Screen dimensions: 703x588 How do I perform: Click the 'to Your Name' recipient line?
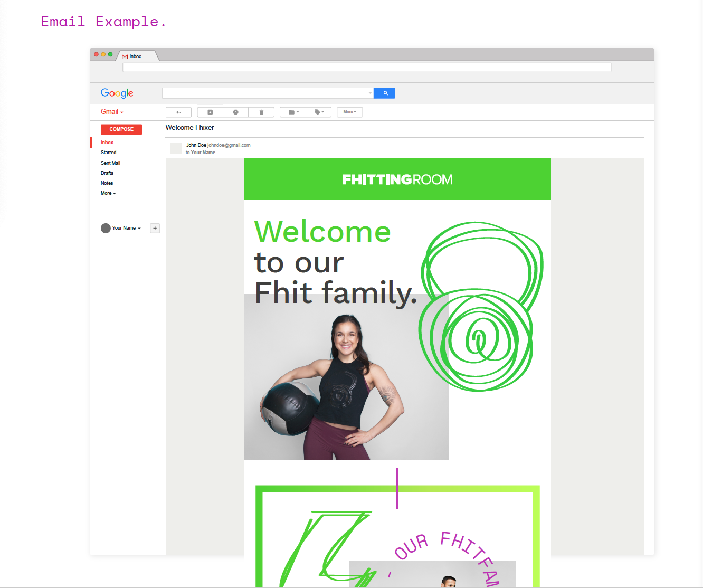201,153
